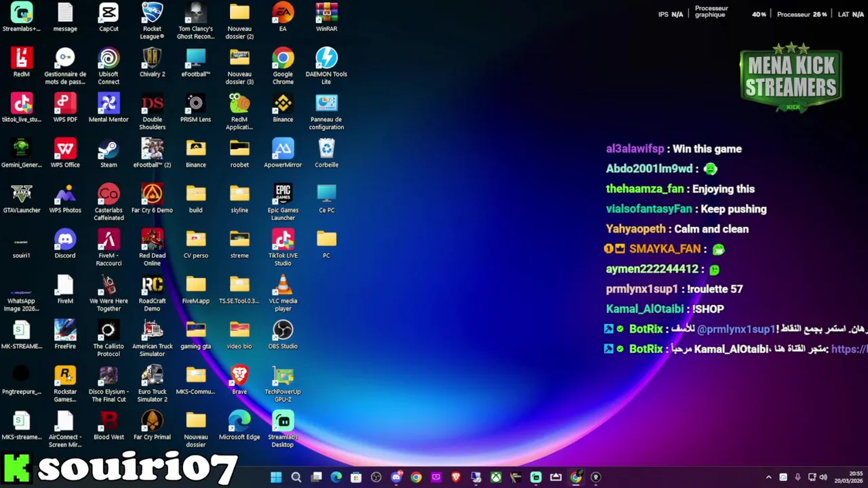This screenshot has height=488, width=868.
Task: Open the Epic Games Launcher icon
Action: tap(283, 202)
